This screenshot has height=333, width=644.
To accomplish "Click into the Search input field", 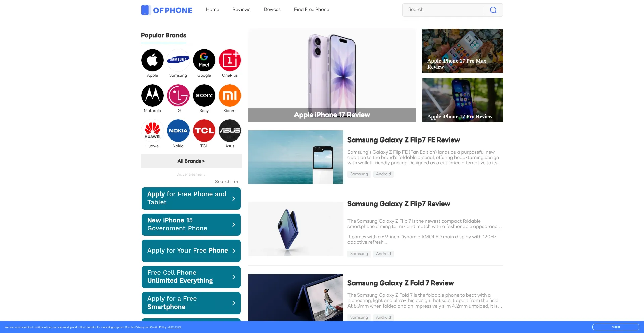I will click(x=443, y=10).
